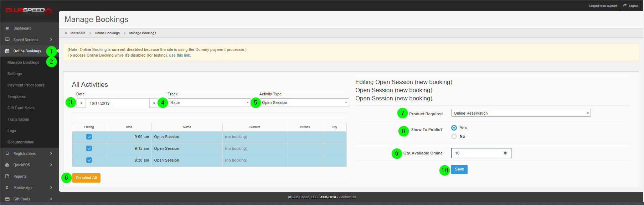Uncheck the 9:30 am session checkbox
The width and height of the screenshot is (644, 205).
[89, 160]
